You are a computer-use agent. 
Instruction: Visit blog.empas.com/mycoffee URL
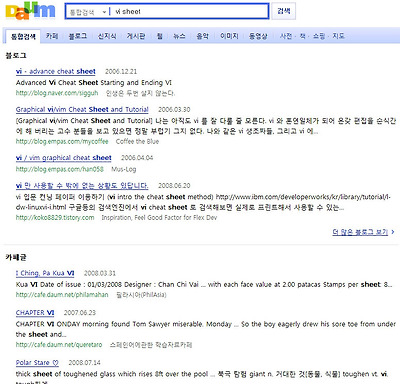[62, 141]
